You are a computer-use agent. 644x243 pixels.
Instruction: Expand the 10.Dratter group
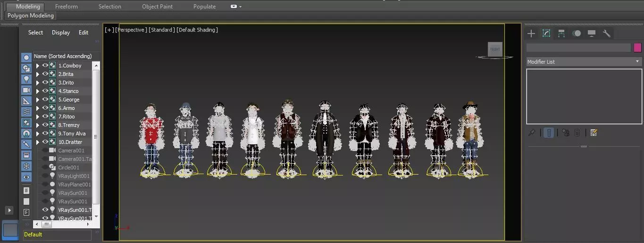(38, 142)
